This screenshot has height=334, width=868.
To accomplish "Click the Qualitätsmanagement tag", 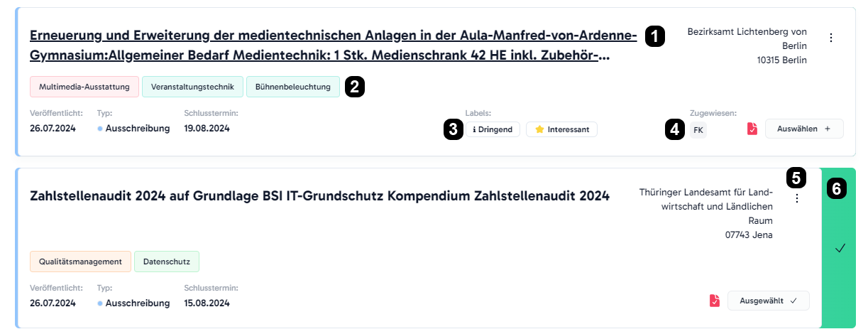I will point(80,262).
